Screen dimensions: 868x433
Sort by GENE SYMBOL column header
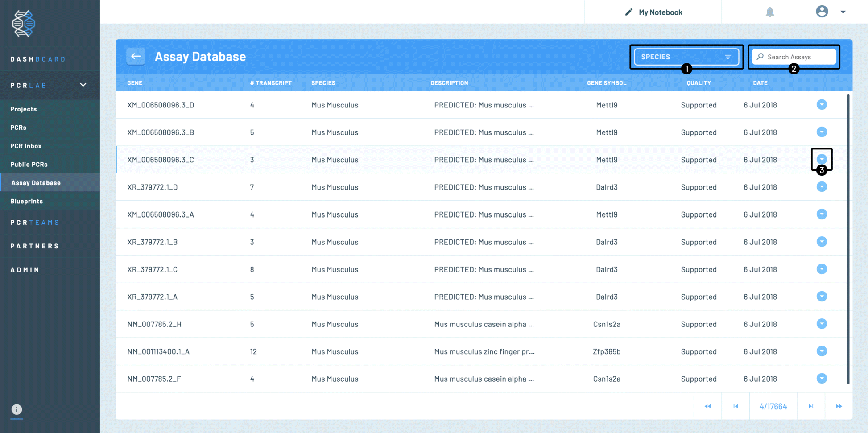point(607,83)
